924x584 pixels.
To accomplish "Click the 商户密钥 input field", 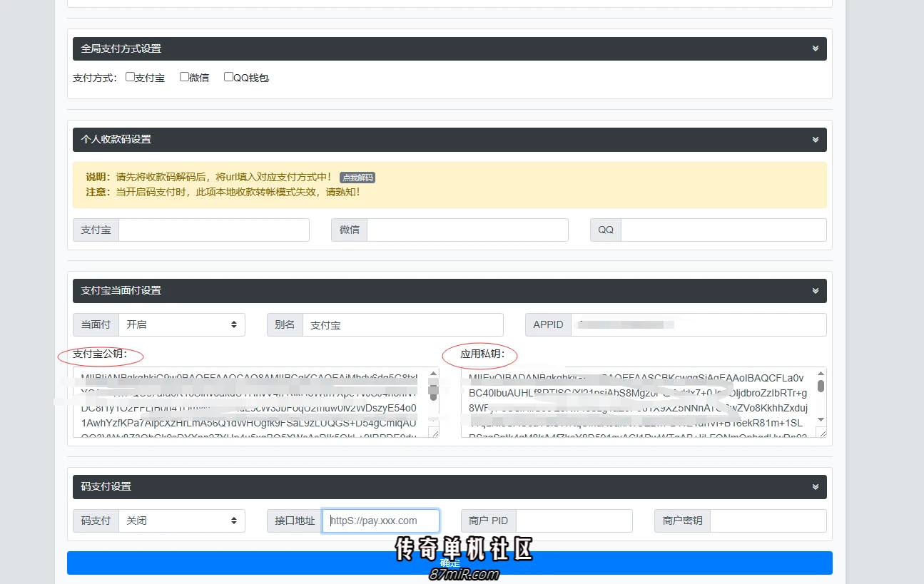I will tap(768, 521).
